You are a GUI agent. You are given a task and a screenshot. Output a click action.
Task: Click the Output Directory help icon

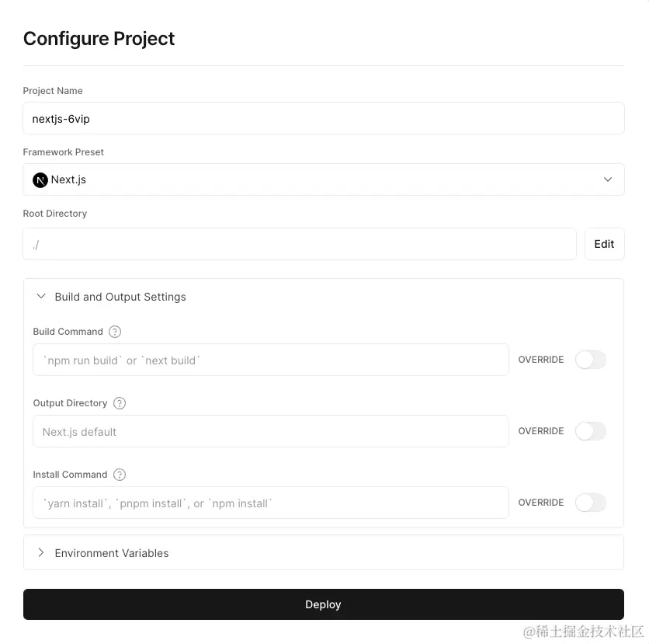click(x=120, y=403)
